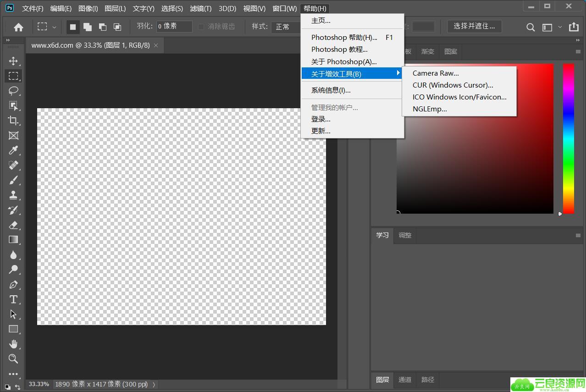Enable Intersect with selection mode
Viewport: 586px width, 392px height.
pyautogui.click(x=117, y=27)
